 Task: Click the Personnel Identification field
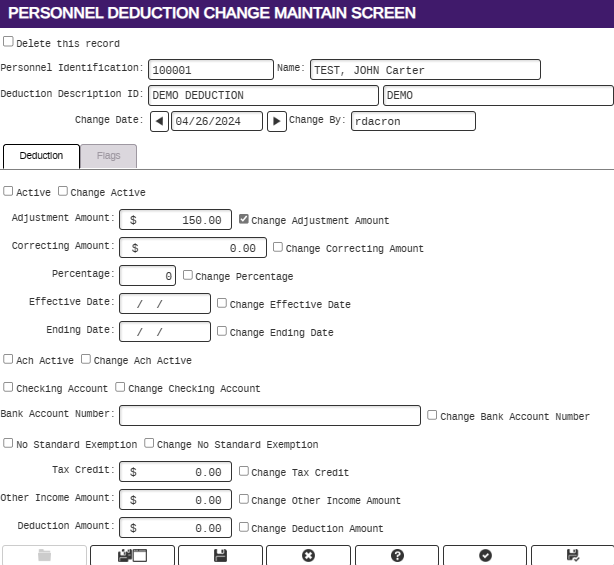[211, 70]
